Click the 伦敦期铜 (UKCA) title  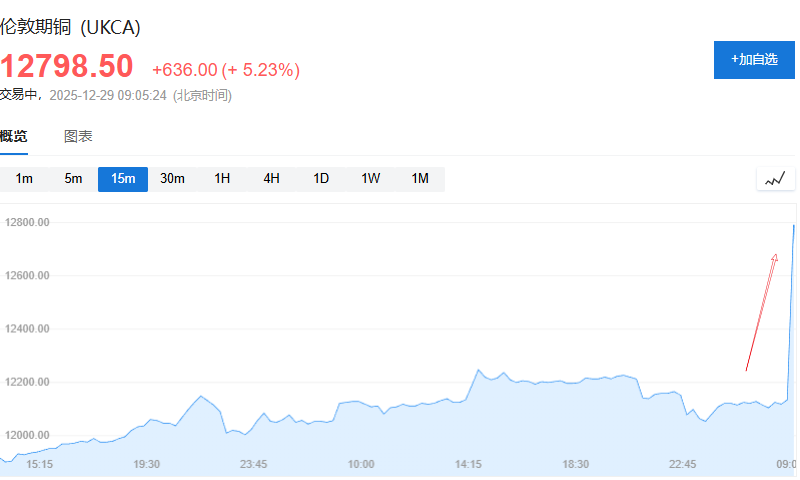(70, 27)
